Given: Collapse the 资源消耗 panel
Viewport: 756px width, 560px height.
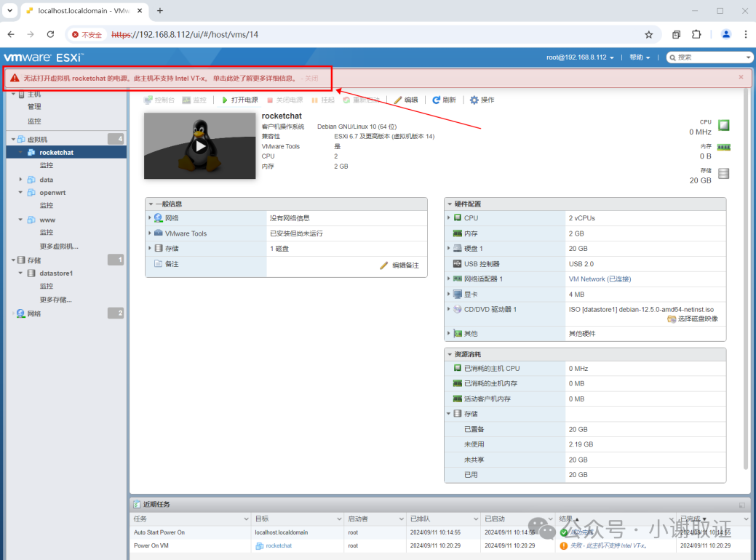Looking at the screenshot, I should tap(450, 354).
